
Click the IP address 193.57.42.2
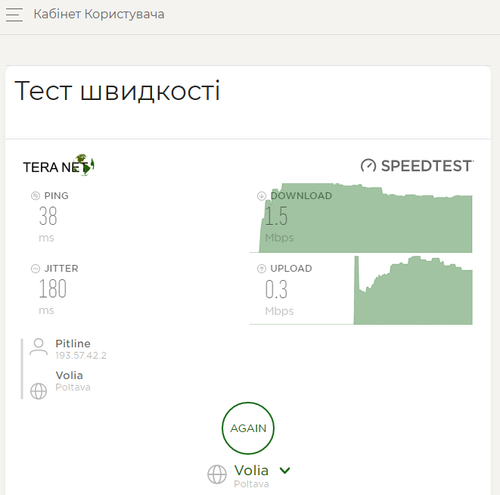tap(81, 356)
